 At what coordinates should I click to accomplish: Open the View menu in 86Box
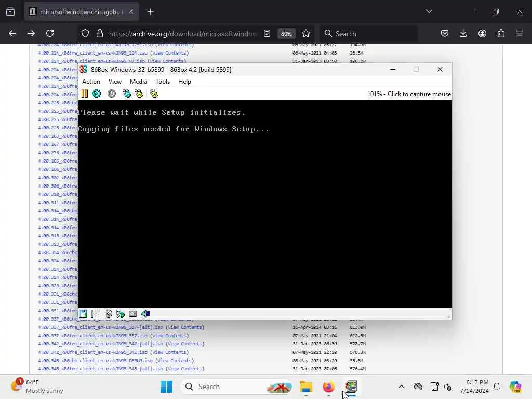(x=115, y=82)
